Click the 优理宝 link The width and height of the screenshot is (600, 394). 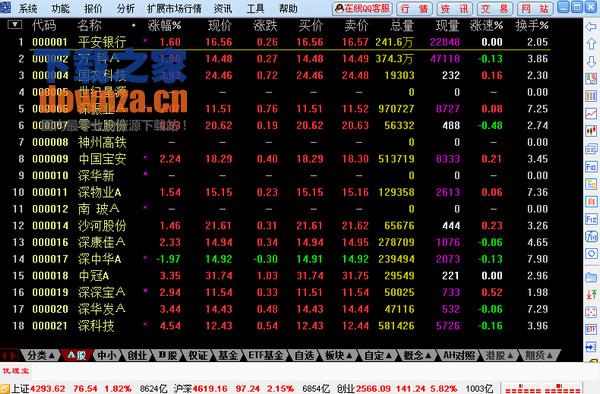16,371
